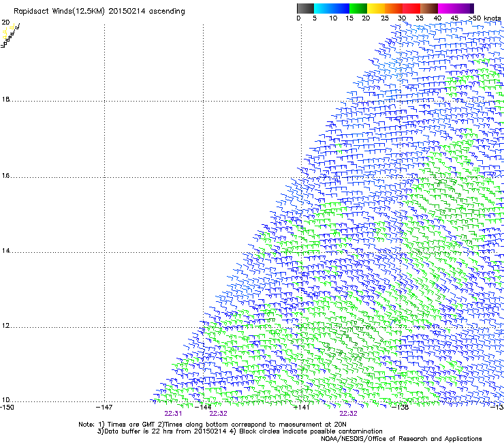
Task: Click the purple 22:31 time label
Action: click(x=173, y=414)
